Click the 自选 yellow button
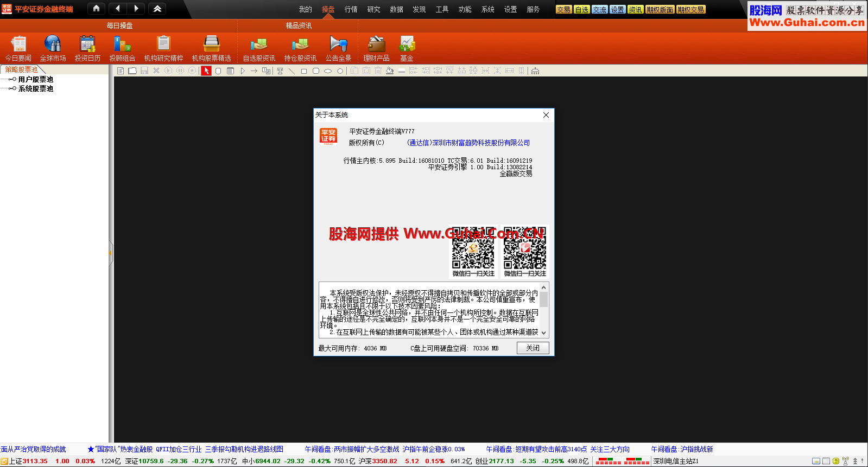 581,9
